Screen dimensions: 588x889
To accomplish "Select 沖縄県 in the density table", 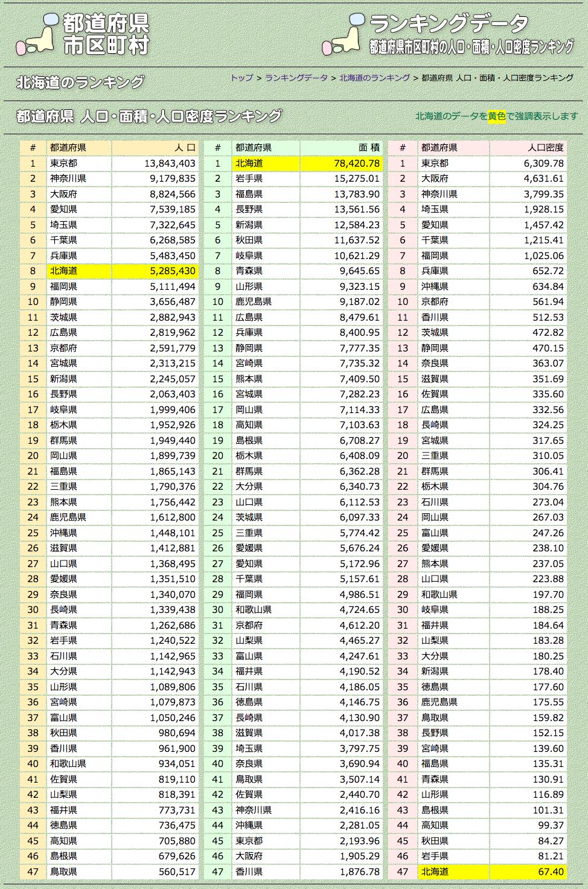I will click(x=435, y=286).
